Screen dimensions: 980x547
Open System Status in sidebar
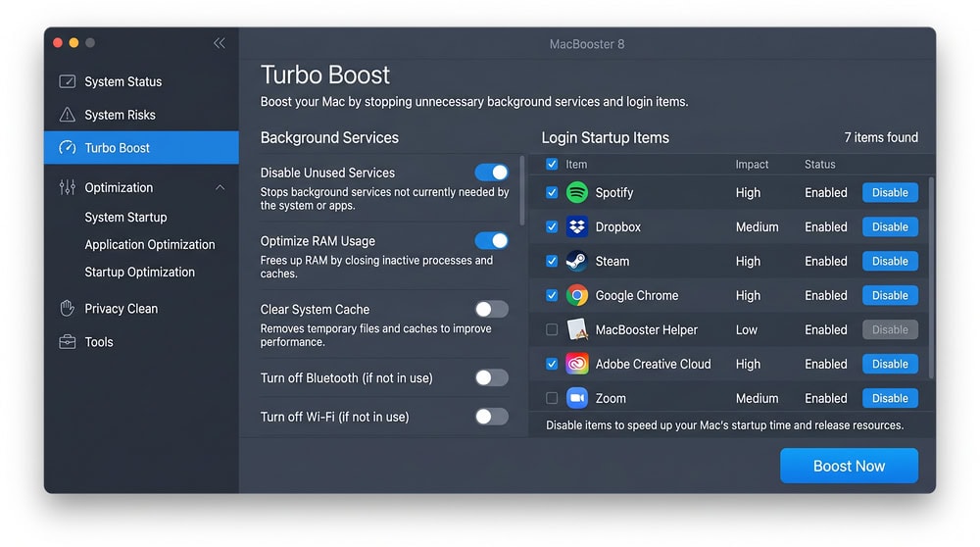tap(141, 81)
